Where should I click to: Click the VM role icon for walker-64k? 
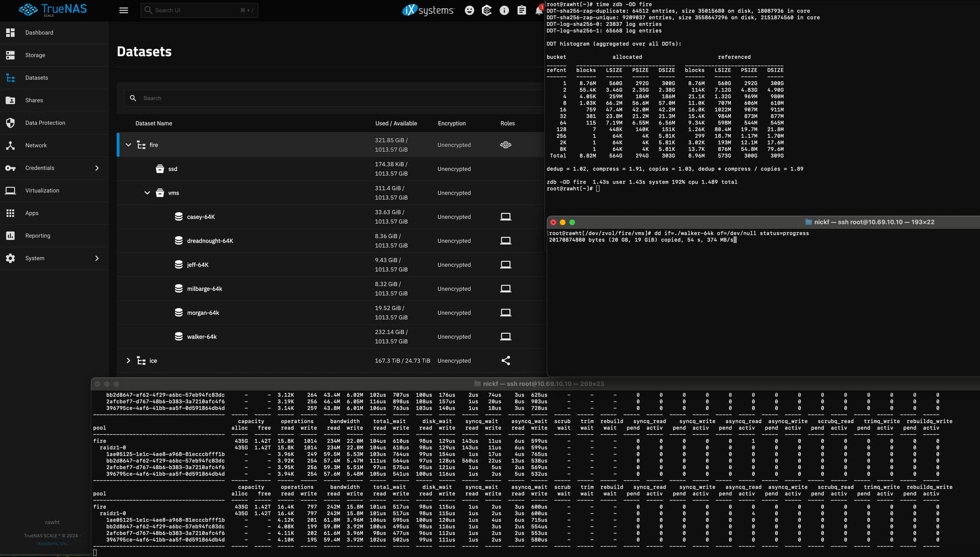tap(505, 337)
